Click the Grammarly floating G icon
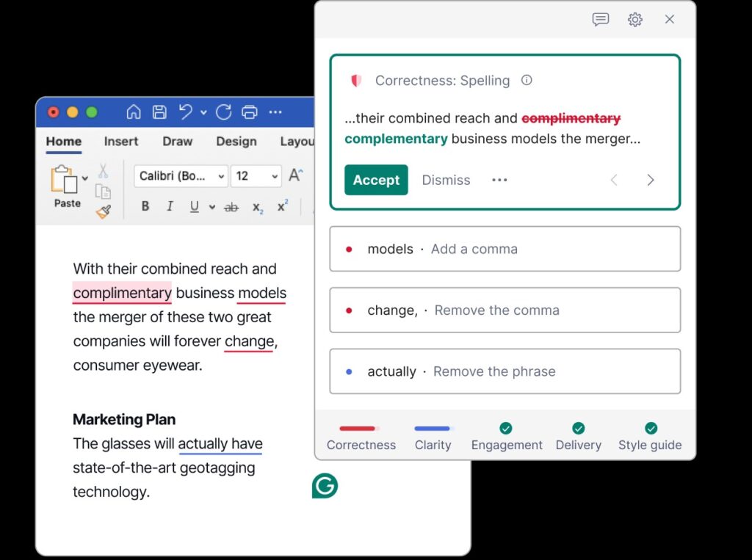The image size is (752, 560). [x=325, y=486]
